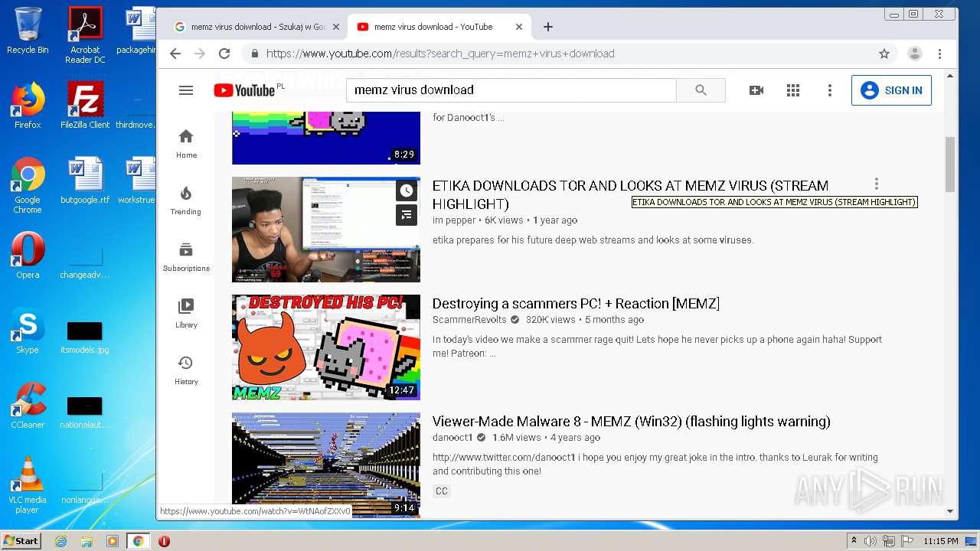The image size is (980, 551).
Task: Click the Viewer-Made Malware thumbnail
Action: pos(326,465)
